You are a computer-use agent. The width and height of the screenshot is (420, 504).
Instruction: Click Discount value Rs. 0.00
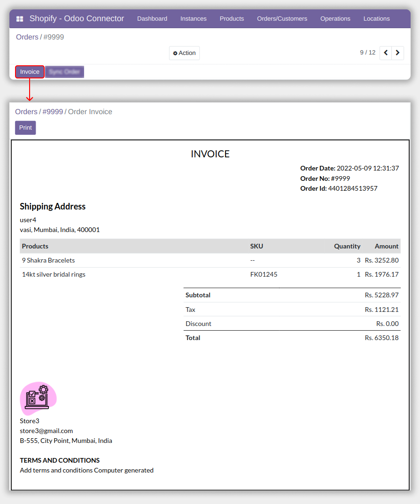tap(387, 324)
